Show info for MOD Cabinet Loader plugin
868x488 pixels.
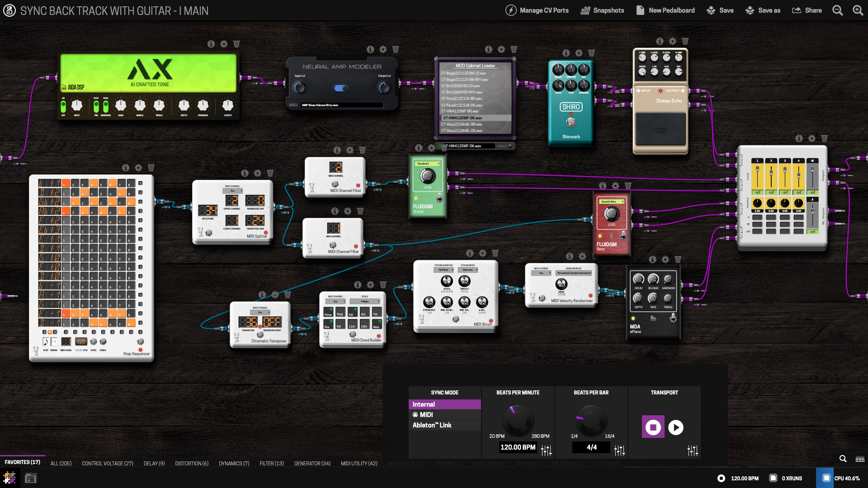click(x=488, y=49)
